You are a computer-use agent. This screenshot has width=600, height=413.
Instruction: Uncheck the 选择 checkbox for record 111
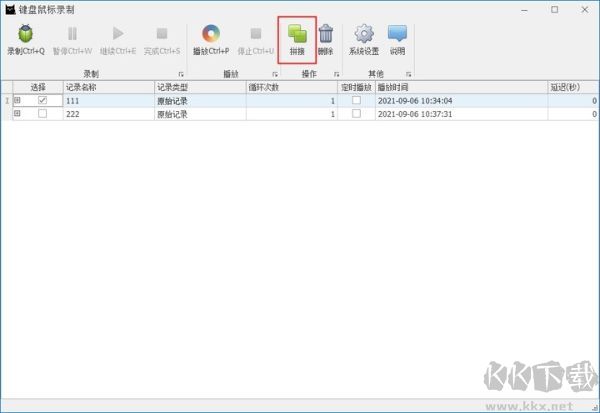tap(42, 100)
